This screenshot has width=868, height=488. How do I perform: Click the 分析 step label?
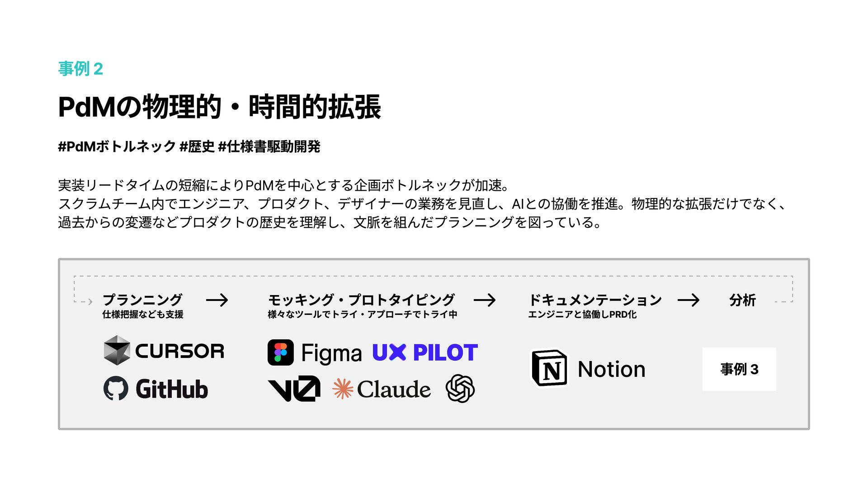(x=742, y=300)
